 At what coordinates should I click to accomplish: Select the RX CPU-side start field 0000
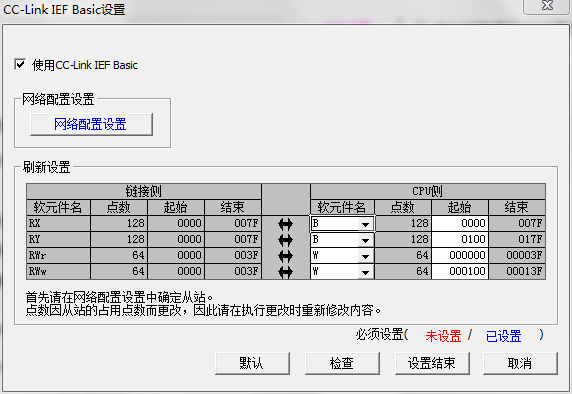click(x=460, y=223)
